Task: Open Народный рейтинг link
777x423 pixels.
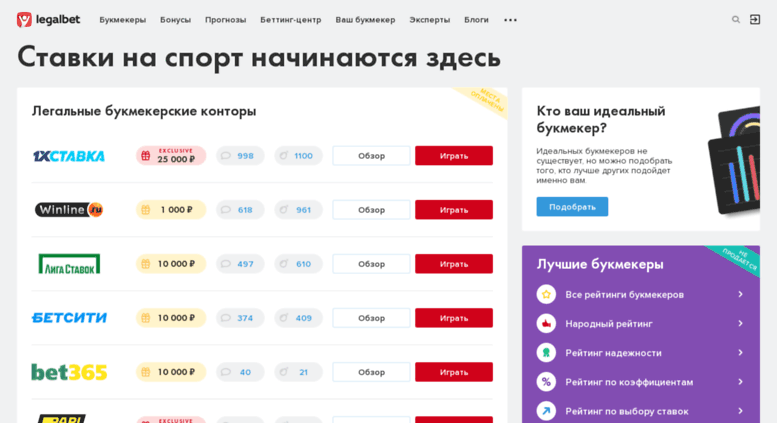Action: pos(609,324)
